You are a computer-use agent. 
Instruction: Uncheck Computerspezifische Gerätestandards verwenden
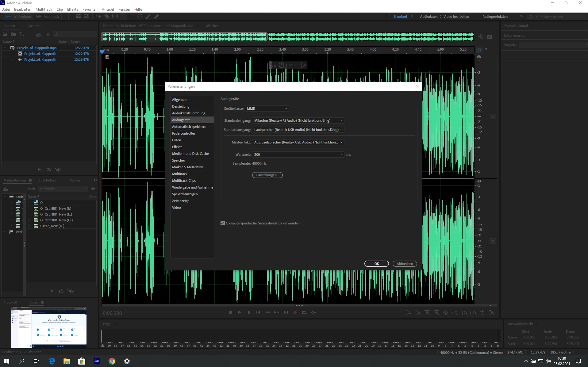[x=223, y=223]
